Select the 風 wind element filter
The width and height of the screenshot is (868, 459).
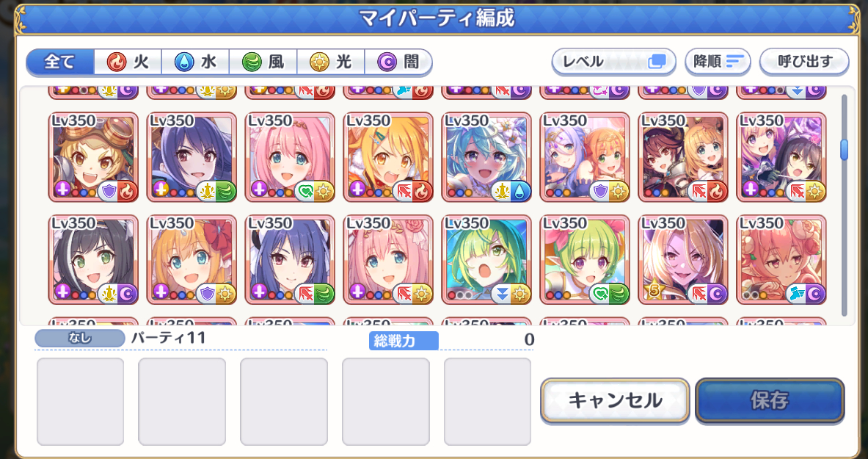click(263, 62)
